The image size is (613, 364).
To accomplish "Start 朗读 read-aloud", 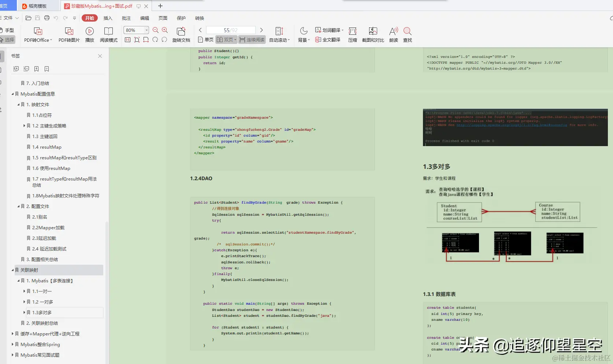I will (394, 35).
